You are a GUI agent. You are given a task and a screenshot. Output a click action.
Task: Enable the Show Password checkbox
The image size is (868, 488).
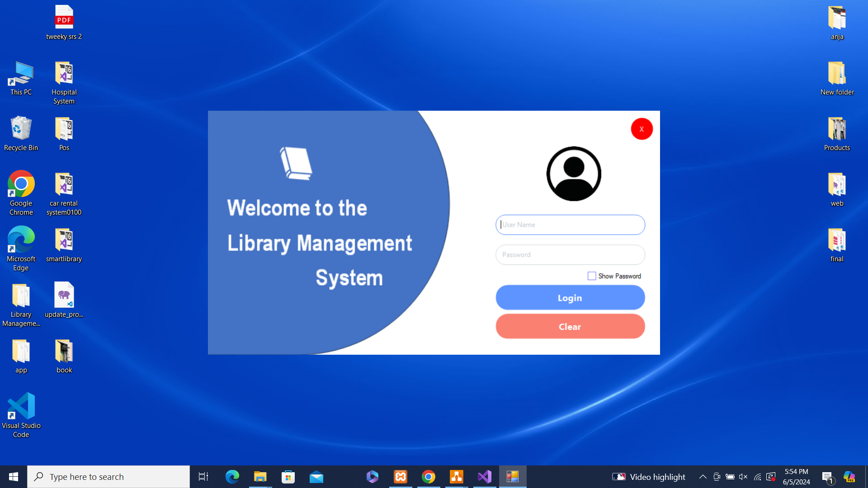pyautogui.click(x=592, y=276)
